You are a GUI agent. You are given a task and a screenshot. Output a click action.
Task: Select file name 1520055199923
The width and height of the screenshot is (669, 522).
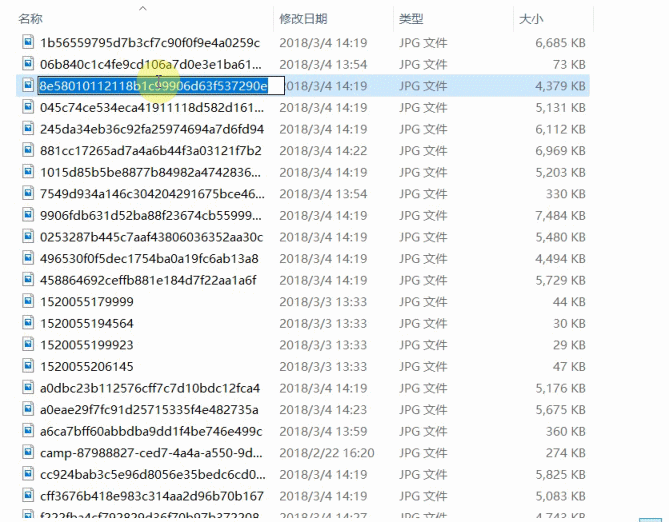87,345
